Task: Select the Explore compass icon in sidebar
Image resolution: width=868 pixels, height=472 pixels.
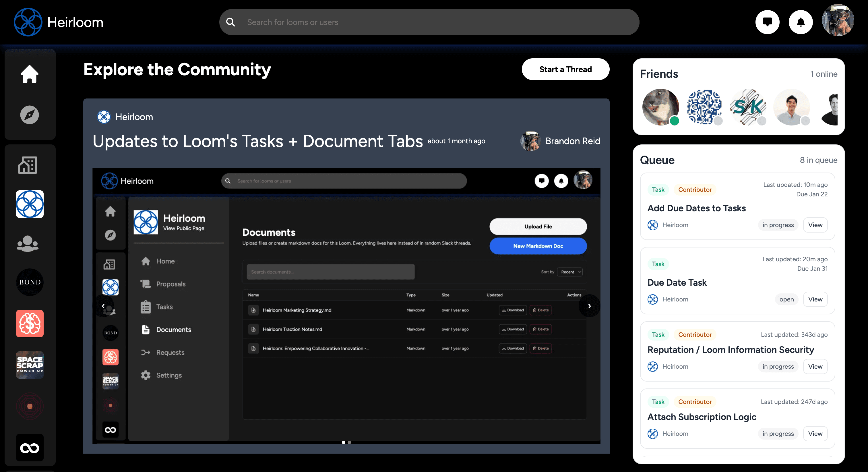Action: click(x=30, y=115)
